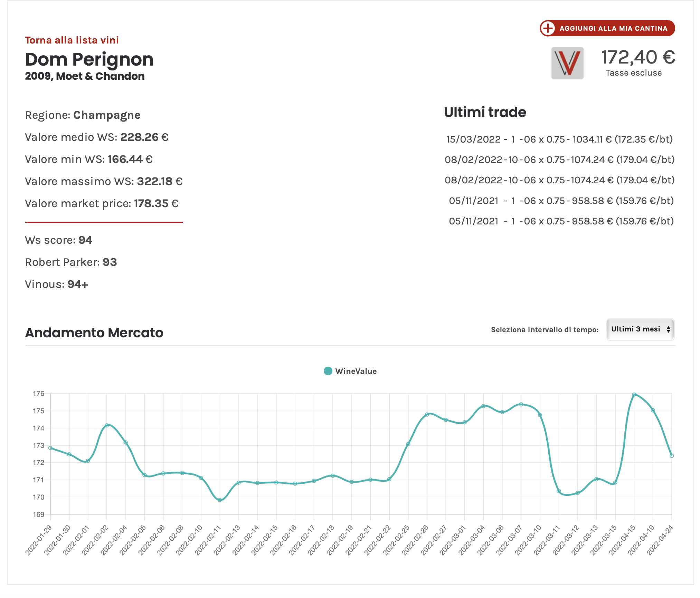The image size is (700, 598).
Task: Click the chart data point for 2022-03-11
Action: 559,491
